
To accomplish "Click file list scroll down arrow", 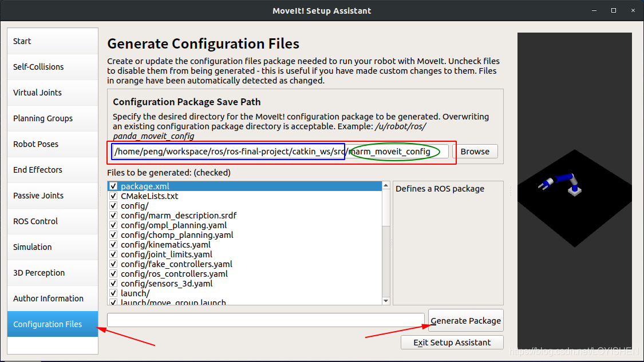I will point(386,301).
